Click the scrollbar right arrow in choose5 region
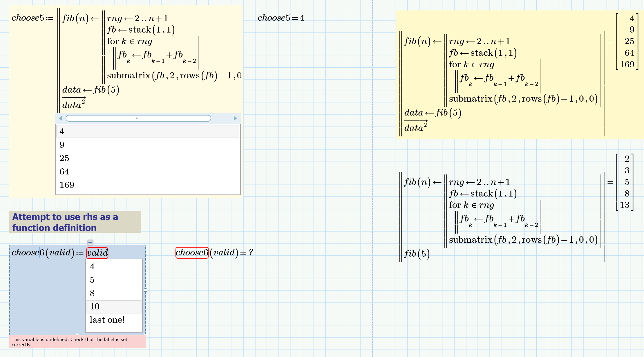 235,118
